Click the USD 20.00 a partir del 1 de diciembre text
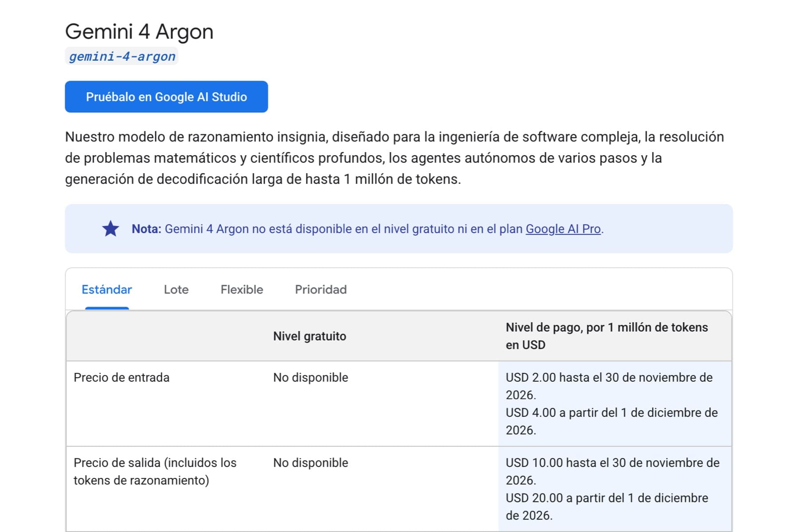Screen dimensions: 798x532 tap(607, 506)
